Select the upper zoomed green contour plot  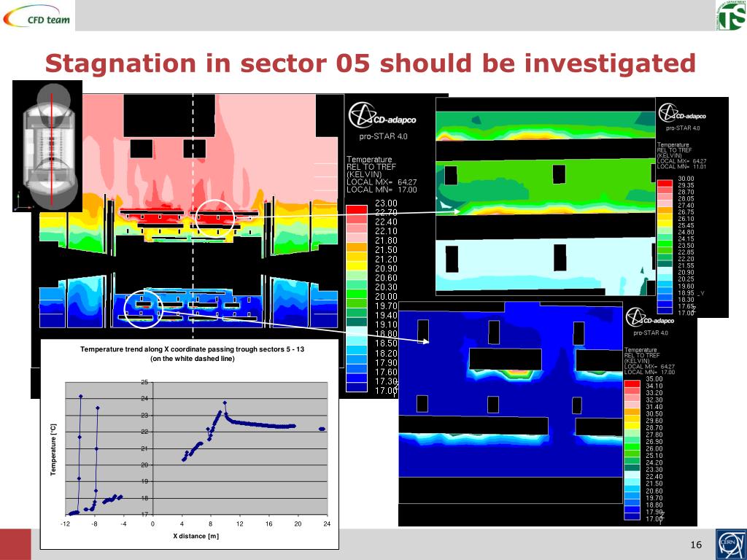(x=546, y=196)
